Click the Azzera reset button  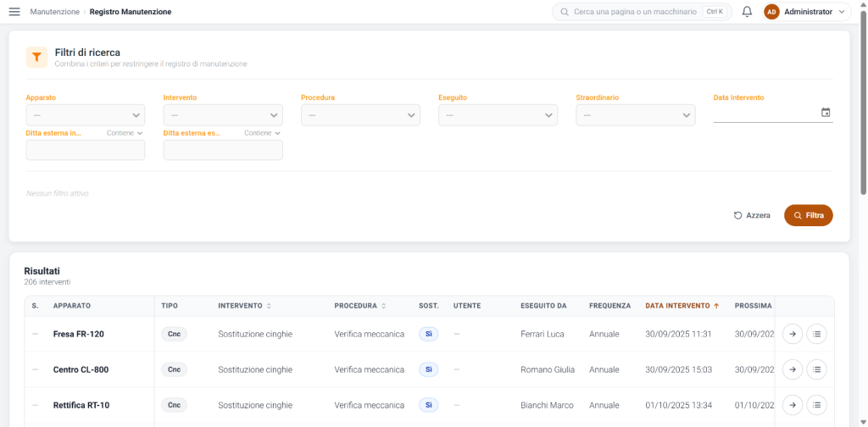[x=752, y=216]
